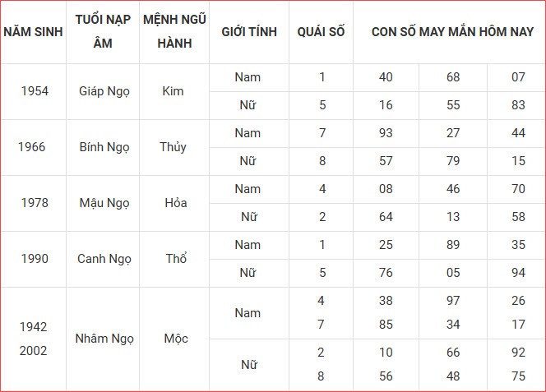Click the Giáp Ngọ cell
The image size is (546, 392).
coord(104,91)
